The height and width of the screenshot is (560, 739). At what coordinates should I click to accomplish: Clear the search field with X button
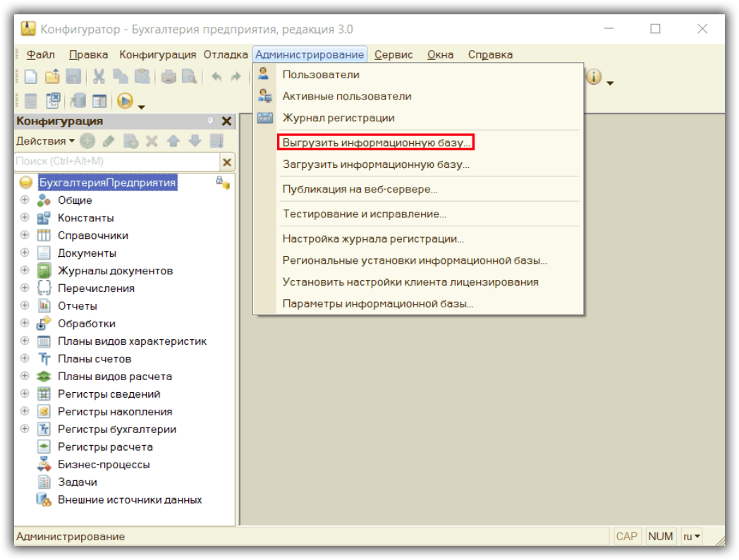[226, 162]
